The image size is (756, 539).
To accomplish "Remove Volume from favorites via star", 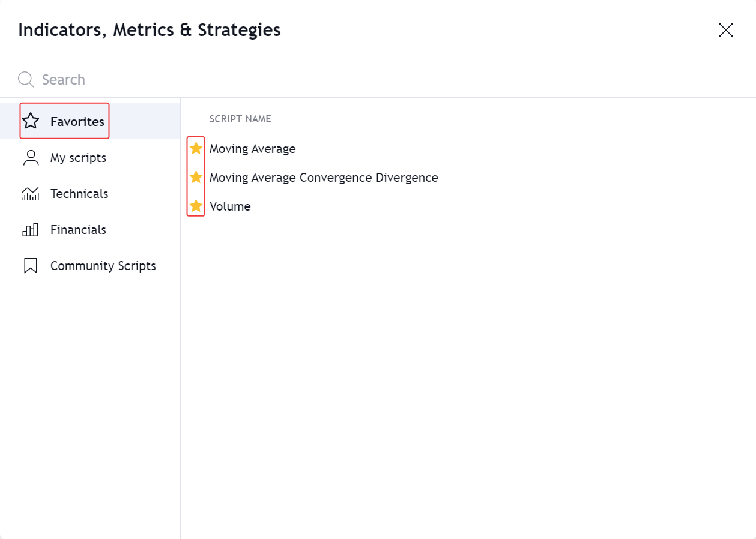I will pyautogui.click(x=196, y=206).
